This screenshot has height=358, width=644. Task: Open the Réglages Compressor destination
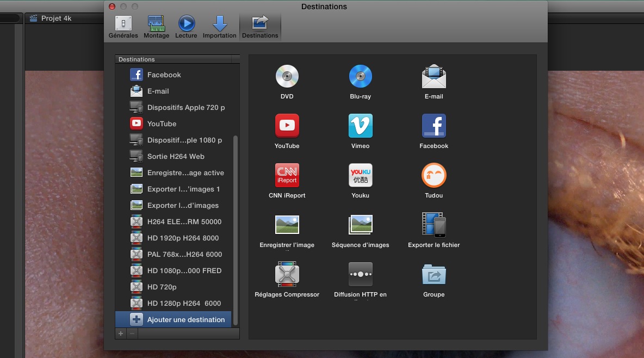[287, 274]
